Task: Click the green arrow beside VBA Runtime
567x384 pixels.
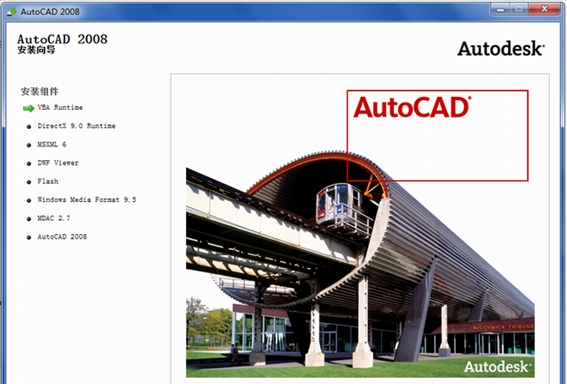Action: [x=29, y=108]
